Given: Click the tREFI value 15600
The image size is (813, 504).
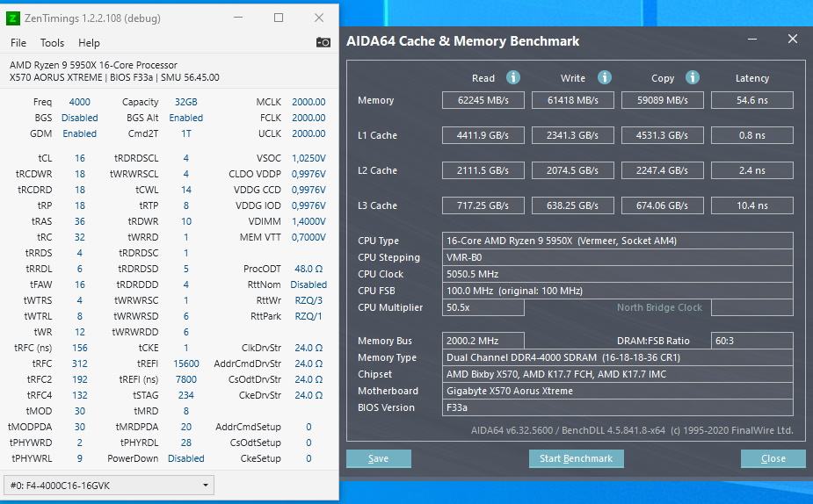Looking at the screenshot, I should click(185, 364).
